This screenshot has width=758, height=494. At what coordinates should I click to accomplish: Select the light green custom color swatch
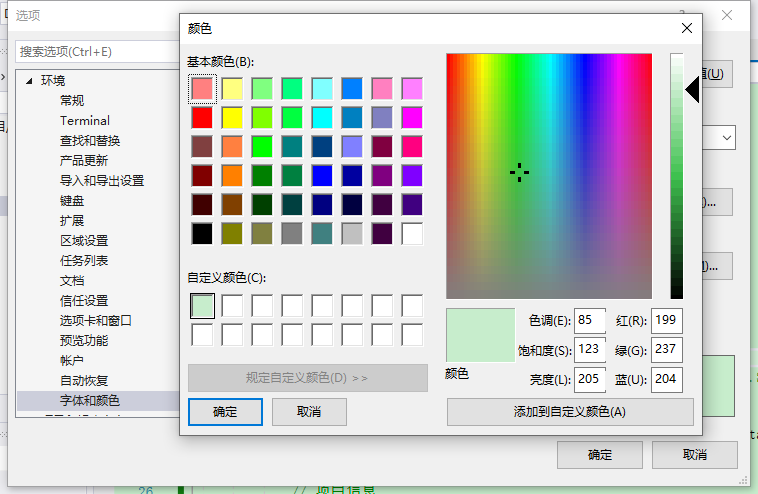point(202,306)
